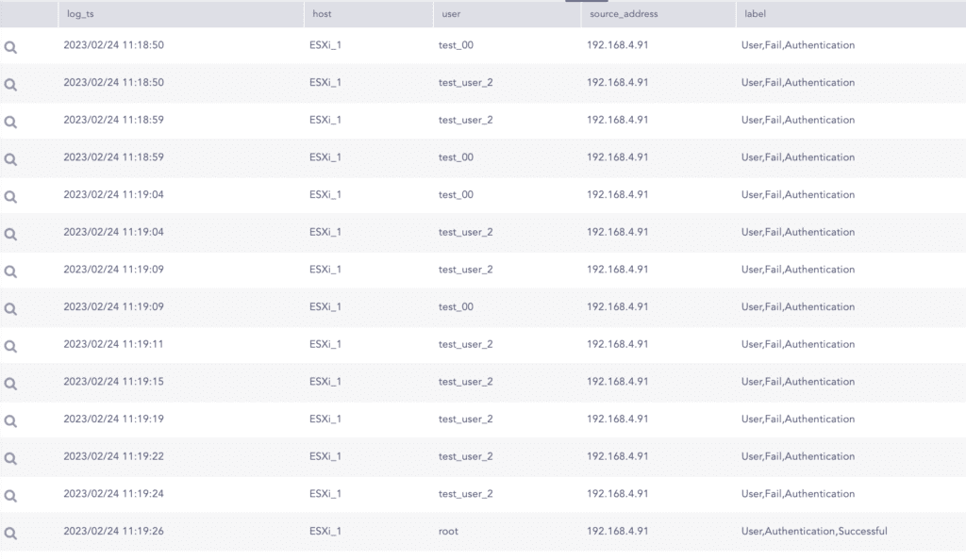View details of 11:19:11 log entry
The image size is (966, 560).
pos(10,346)
